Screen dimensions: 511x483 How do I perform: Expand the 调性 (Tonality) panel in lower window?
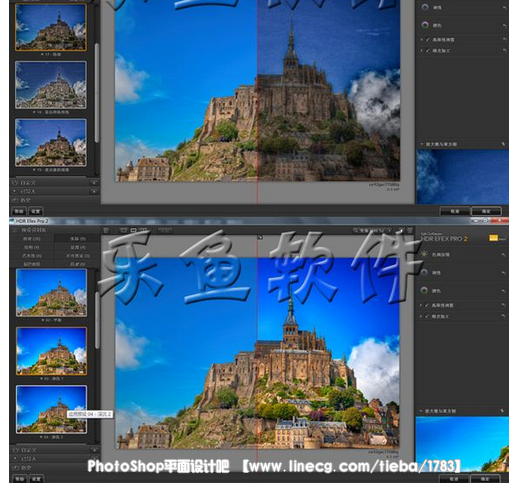pyautogui.click(x=436, y=273)
